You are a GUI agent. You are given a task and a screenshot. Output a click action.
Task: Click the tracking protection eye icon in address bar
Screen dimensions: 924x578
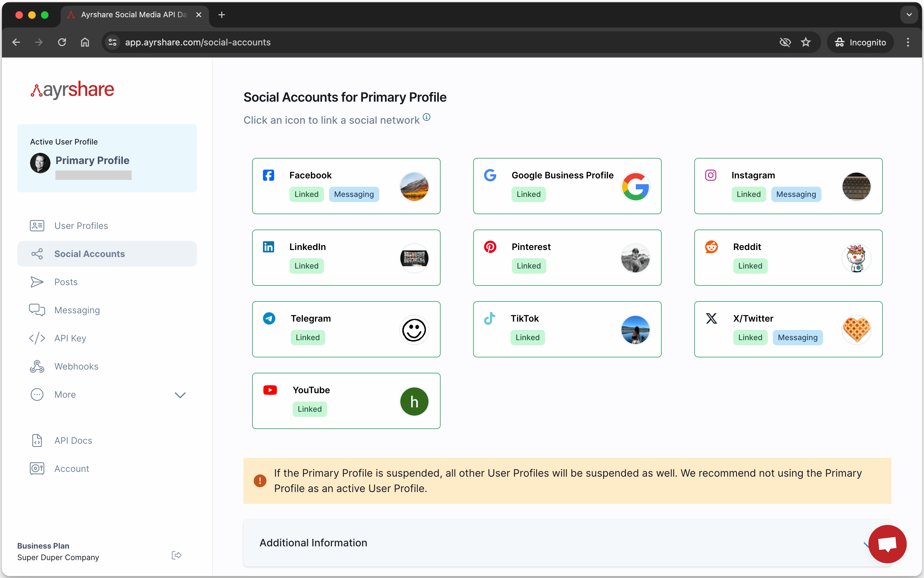point(785,42)
